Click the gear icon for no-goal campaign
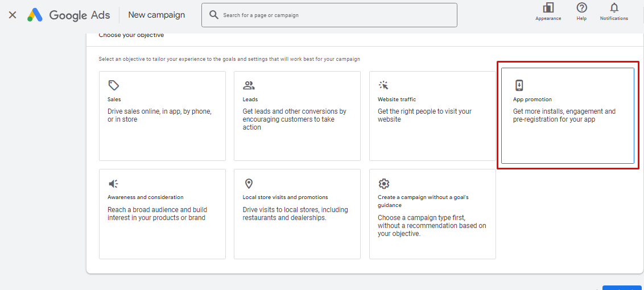This screenshot has width=644, height=290. 384,184
